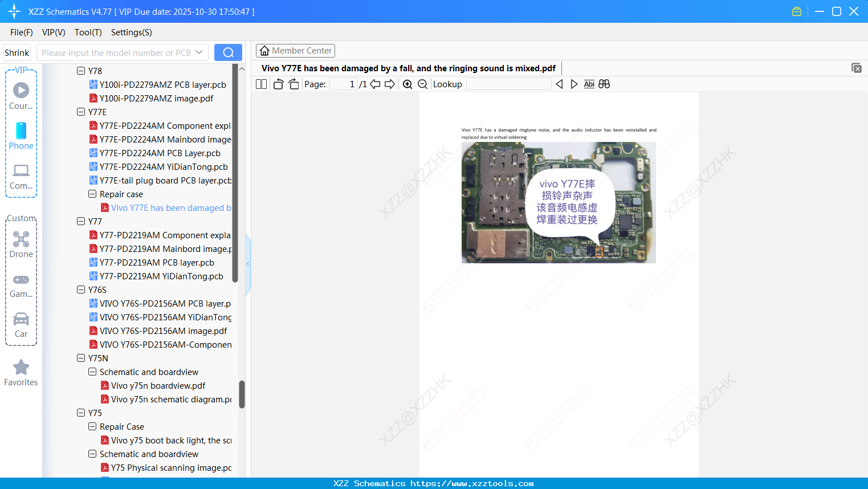The image size is (868, 489).
Task: Toggle the Abi match-text option
Action: 589,84
